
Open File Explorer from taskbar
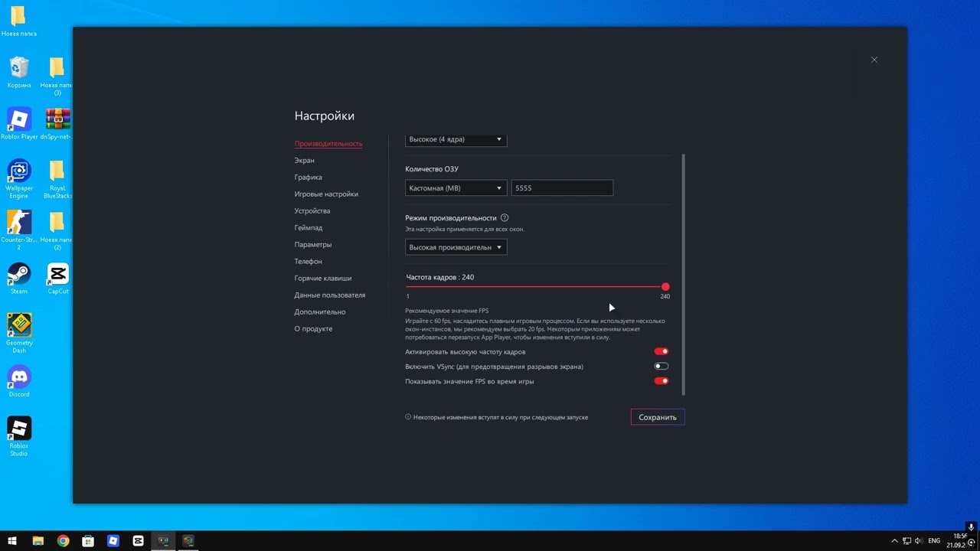tap(38, 541)
